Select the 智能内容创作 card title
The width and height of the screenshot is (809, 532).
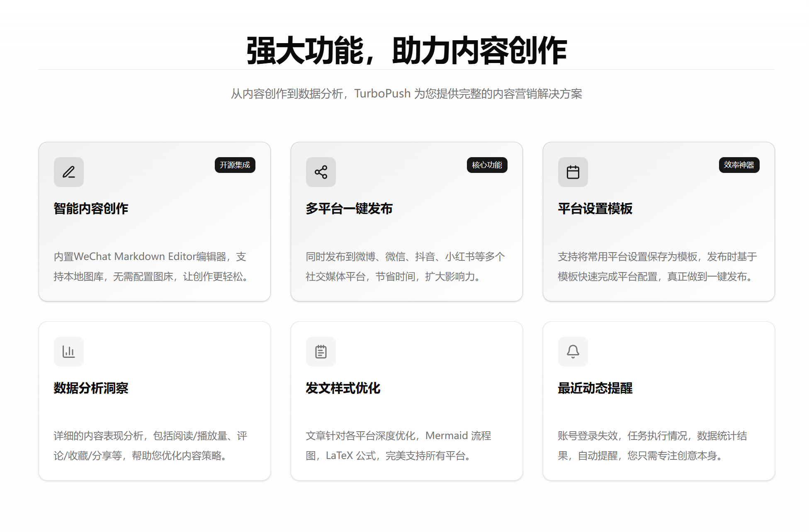(x=91, y=209)
